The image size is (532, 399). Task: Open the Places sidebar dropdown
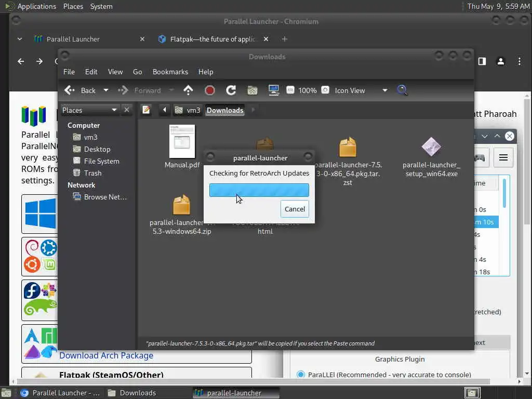point(89,110)
